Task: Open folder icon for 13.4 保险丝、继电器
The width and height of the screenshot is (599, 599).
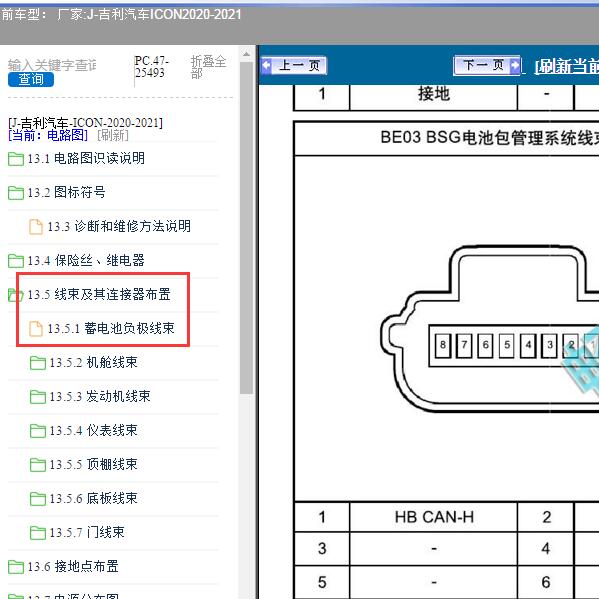Action: point(16,261)
